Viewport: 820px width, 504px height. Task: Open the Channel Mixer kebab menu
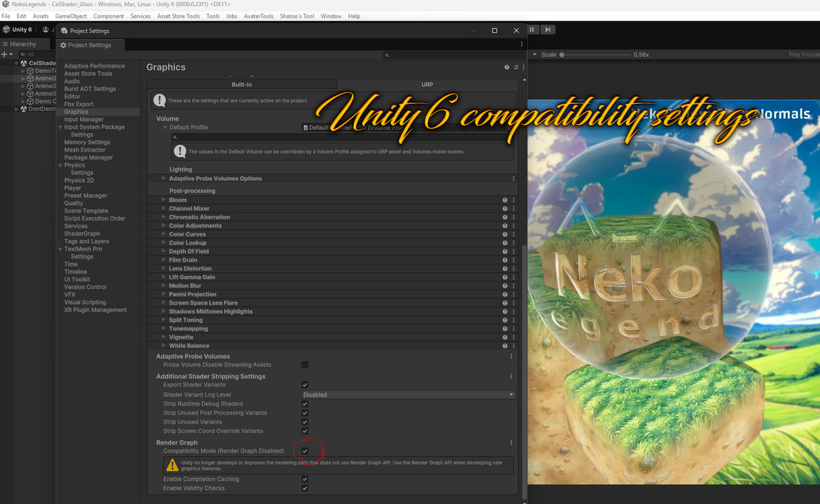coord(513,208)
